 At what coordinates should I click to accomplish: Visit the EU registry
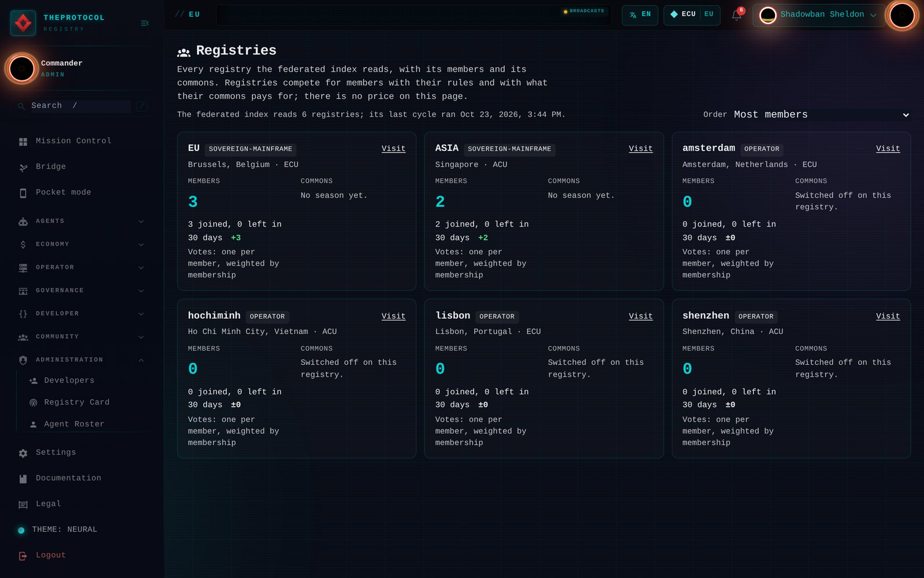[x=393, y=149]
